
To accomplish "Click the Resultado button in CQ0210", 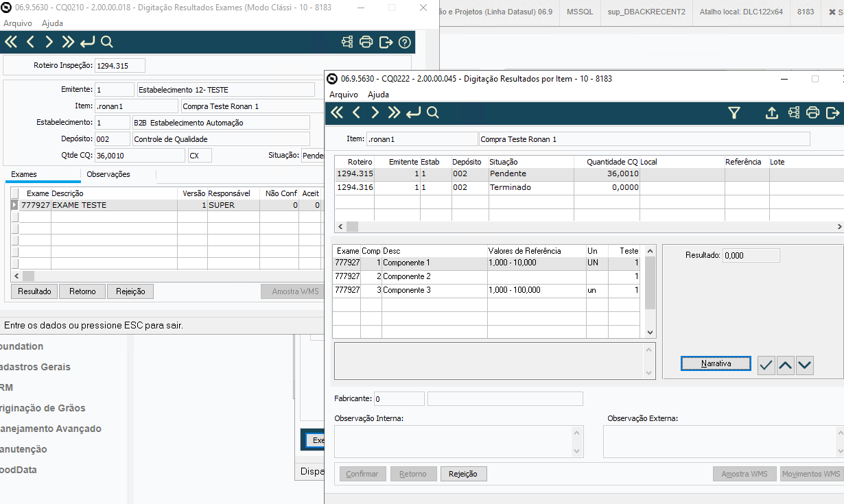I will [x=34, y=291].
